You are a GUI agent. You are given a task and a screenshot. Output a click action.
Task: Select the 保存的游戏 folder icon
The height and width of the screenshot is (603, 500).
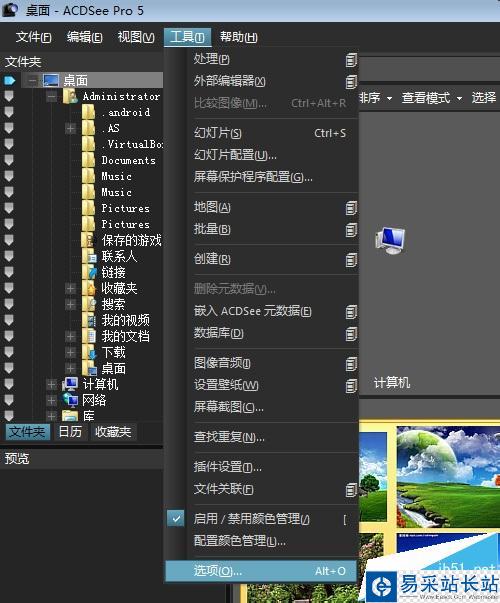(x=89, y=240)
